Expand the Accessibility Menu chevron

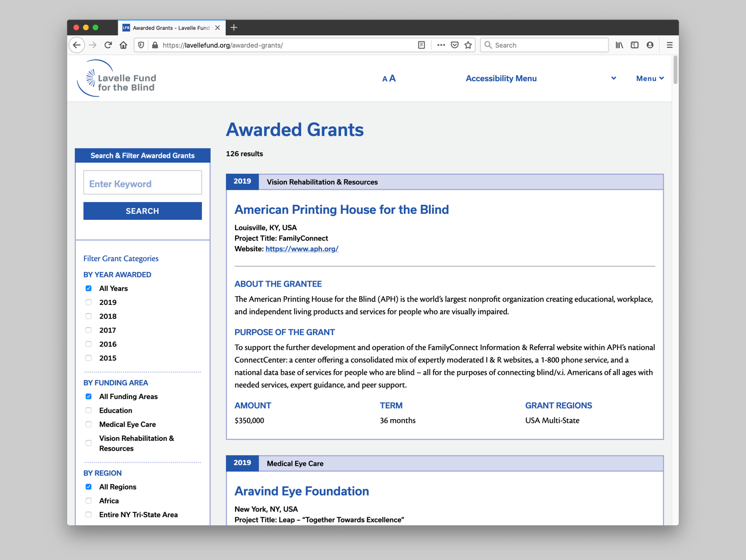point(613,79)
